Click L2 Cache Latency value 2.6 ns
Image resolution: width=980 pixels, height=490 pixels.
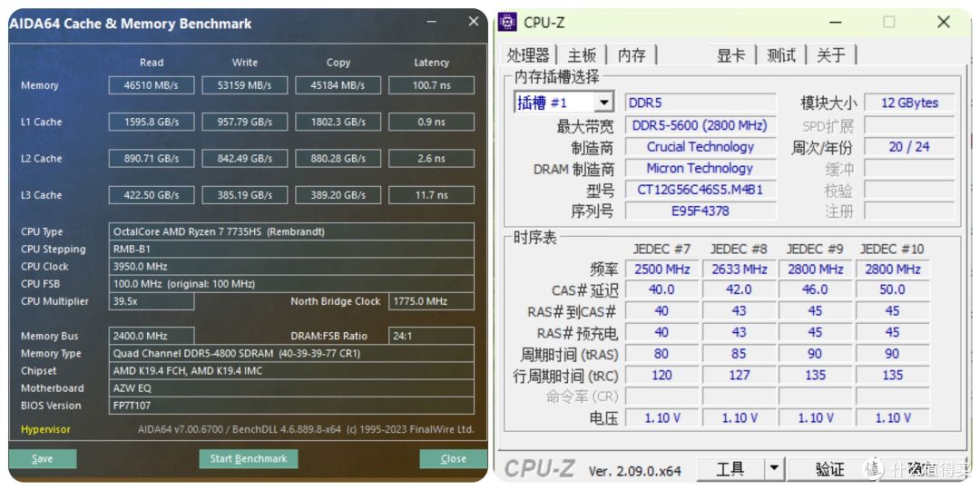(x=431, y=159)
